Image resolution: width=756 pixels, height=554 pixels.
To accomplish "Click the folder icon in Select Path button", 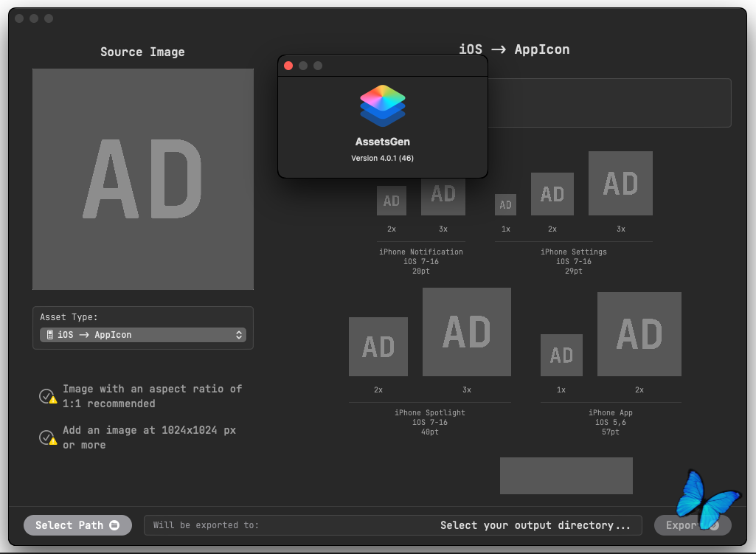I will [114, 525].
